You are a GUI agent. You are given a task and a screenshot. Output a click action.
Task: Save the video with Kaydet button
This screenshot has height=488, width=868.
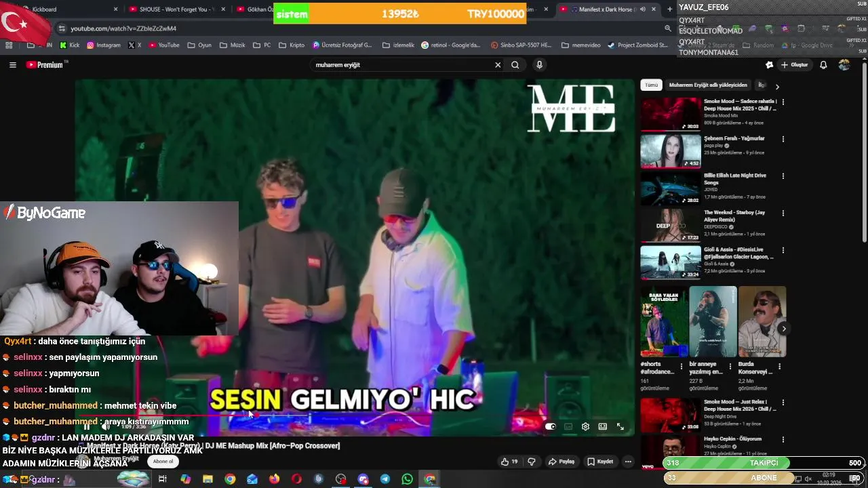coord(600,462)
